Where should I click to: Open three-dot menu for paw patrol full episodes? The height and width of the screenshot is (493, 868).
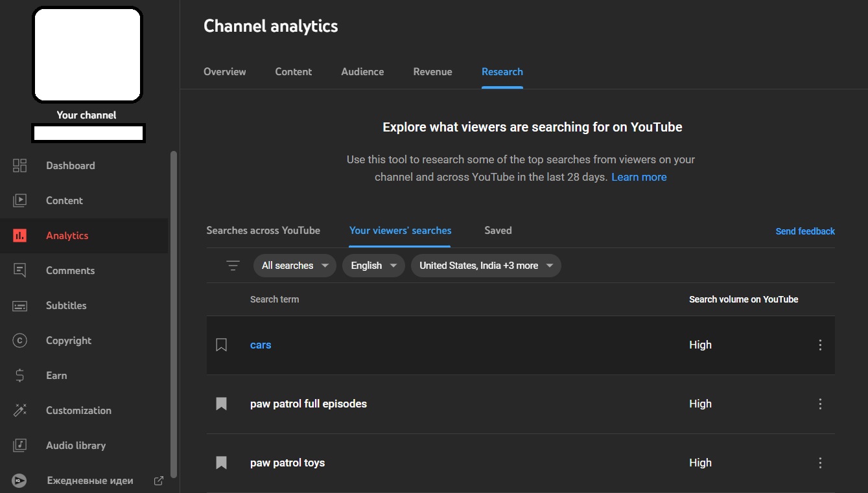[x=820, y=404]
